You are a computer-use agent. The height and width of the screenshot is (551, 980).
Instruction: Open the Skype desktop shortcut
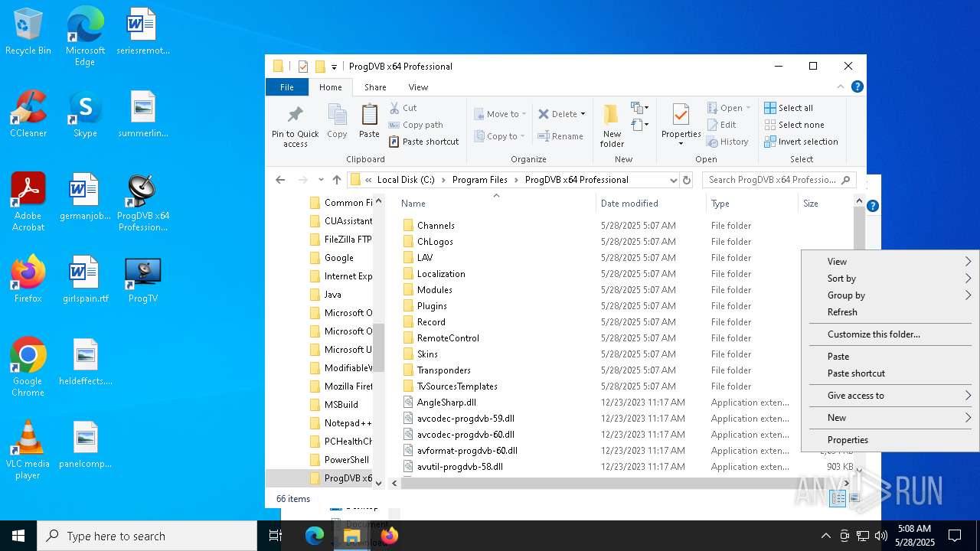click(x=85, y=113)
